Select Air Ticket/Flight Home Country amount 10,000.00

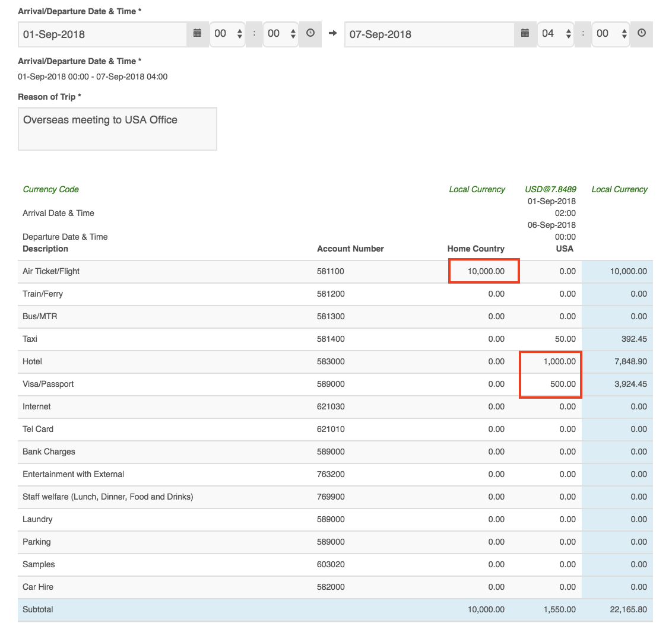(485, 271)
